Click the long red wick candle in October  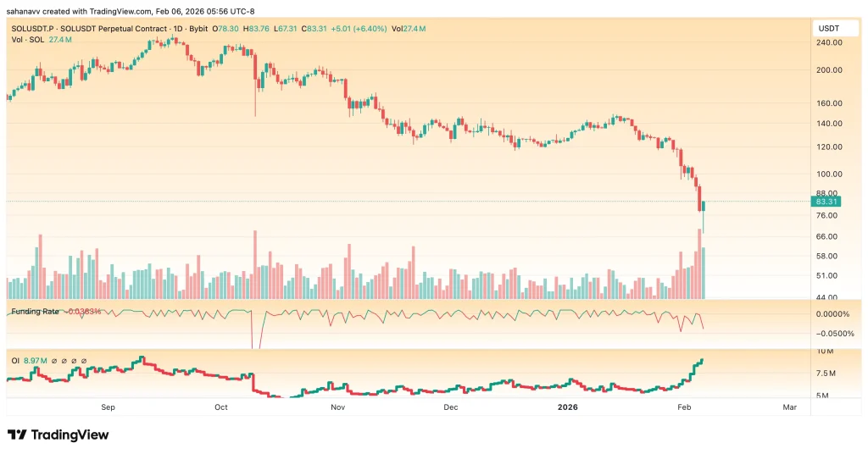254,95
